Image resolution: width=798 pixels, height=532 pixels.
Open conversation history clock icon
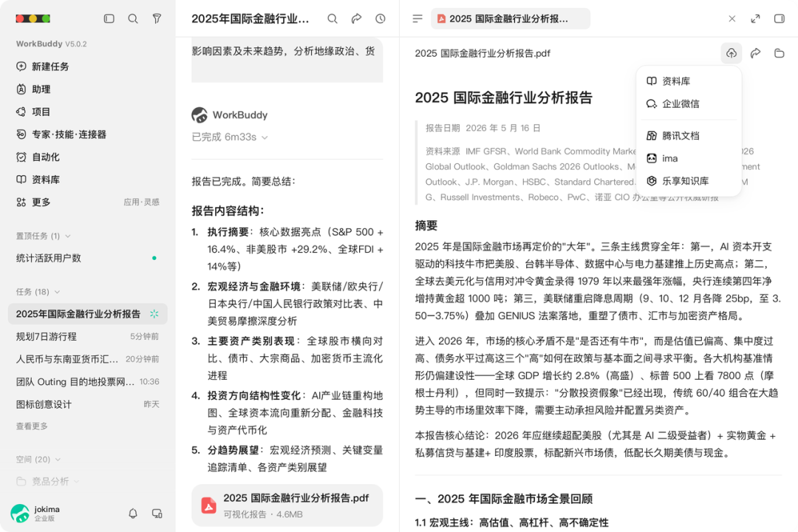(381, 18)
